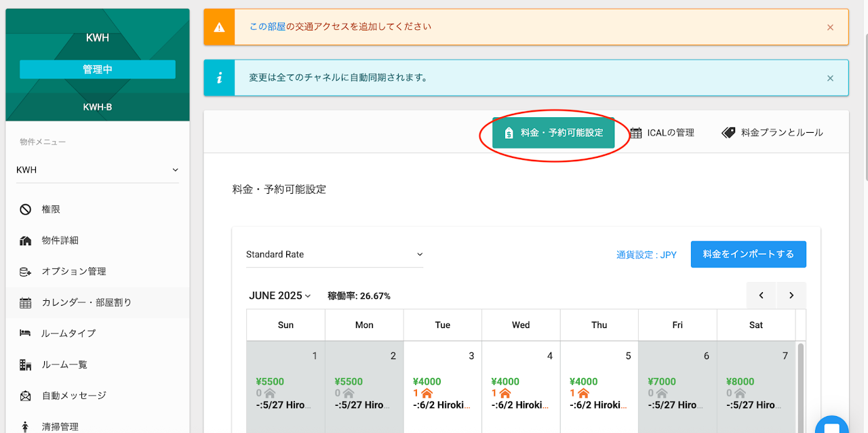Click the ICALの管理 calendar icon
Image resolution: width=868 pixels, height=433 pixels.
tap(635, 133)
